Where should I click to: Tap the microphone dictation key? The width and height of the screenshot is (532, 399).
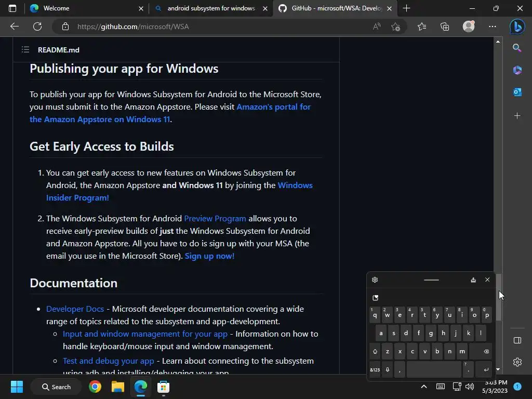coord(387,369)
